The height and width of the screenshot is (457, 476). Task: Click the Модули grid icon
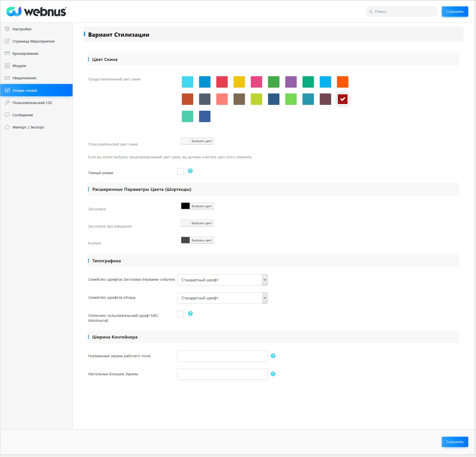coord(7,66)
